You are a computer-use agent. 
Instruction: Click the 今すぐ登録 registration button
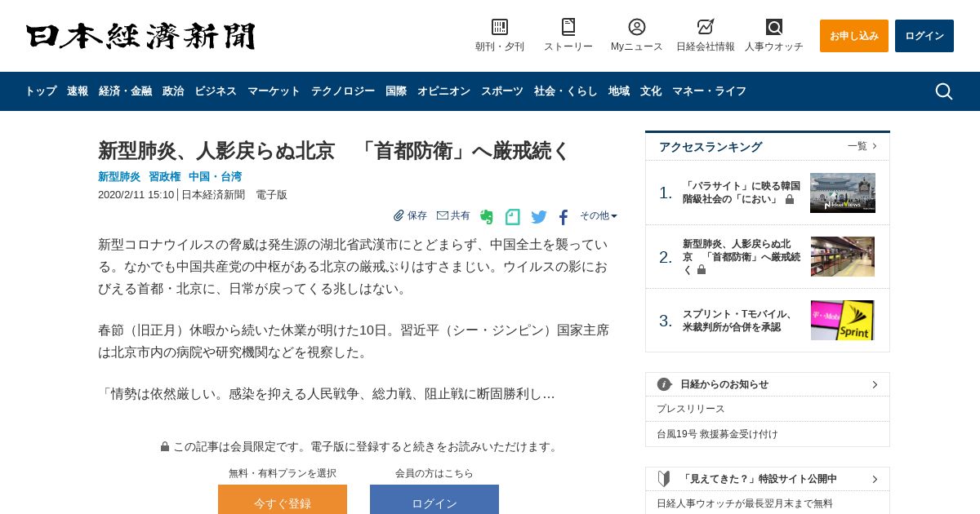coord(283,499)
